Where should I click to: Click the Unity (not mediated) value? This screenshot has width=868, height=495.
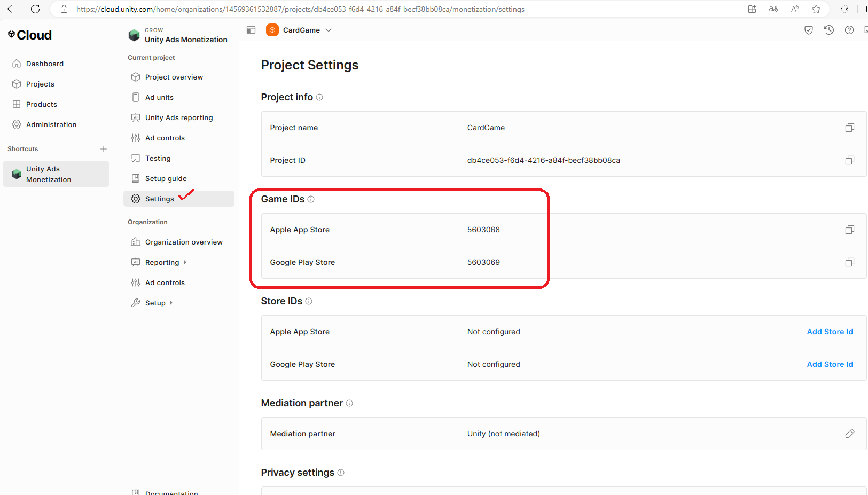pyautogui.click(x=503, y=434)
